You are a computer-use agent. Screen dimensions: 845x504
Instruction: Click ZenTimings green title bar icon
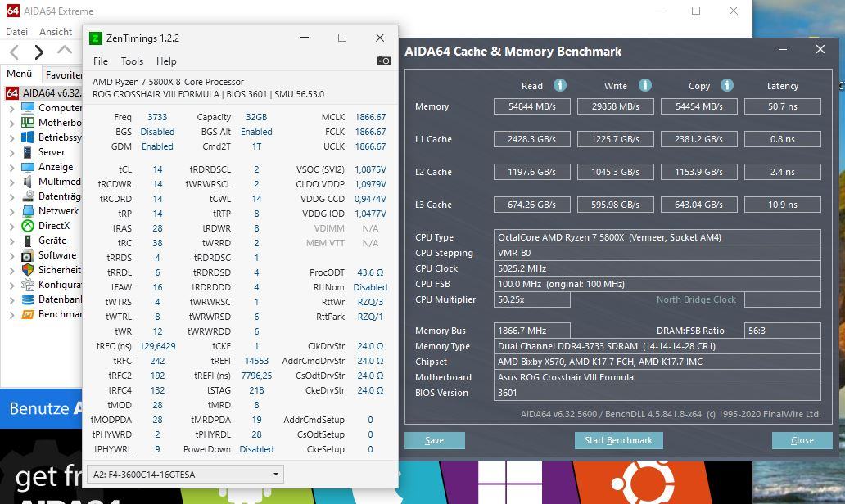click(95, 38)
